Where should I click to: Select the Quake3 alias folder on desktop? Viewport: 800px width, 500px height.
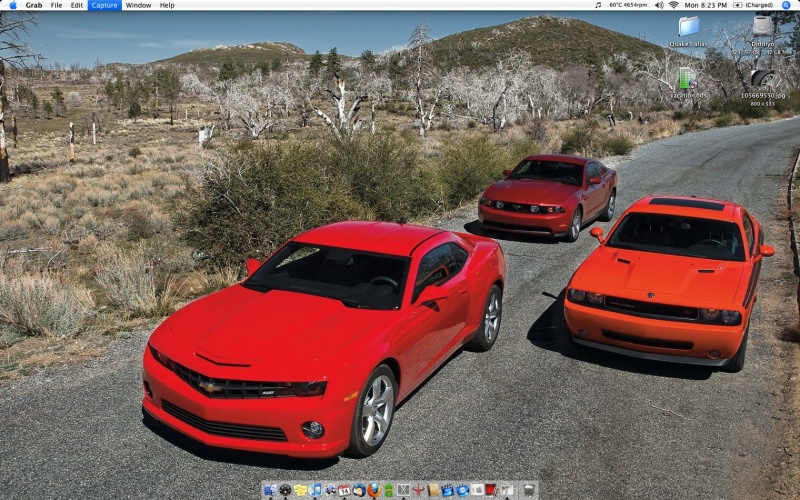pos(688,27)
